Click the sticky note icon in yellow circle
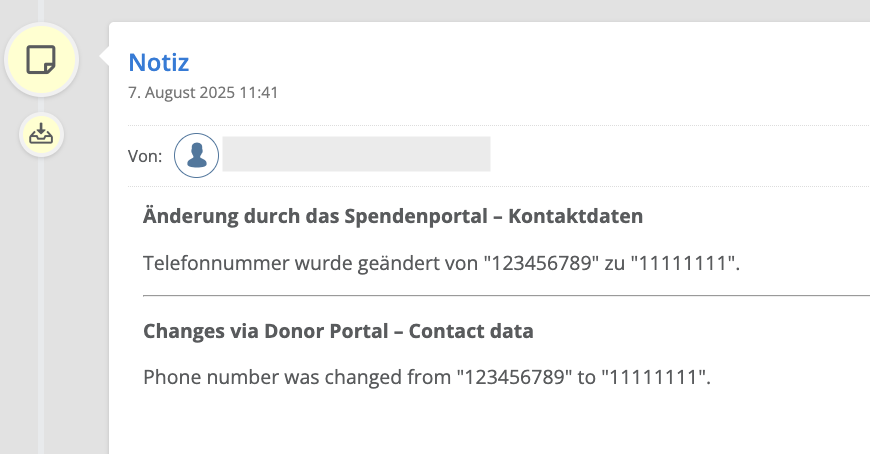This screenshot has height=454, width=870. 41,59
